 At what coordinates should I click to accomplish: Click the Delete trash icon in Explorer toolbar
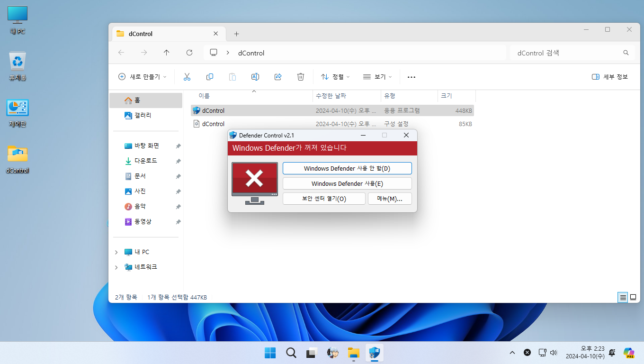point(301,77)
